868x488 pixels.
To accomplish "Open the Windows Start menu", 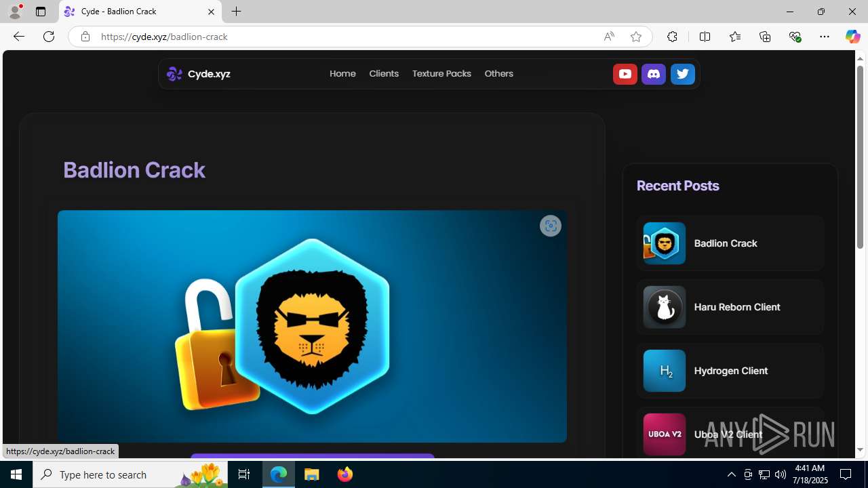I will click(16, 474).
